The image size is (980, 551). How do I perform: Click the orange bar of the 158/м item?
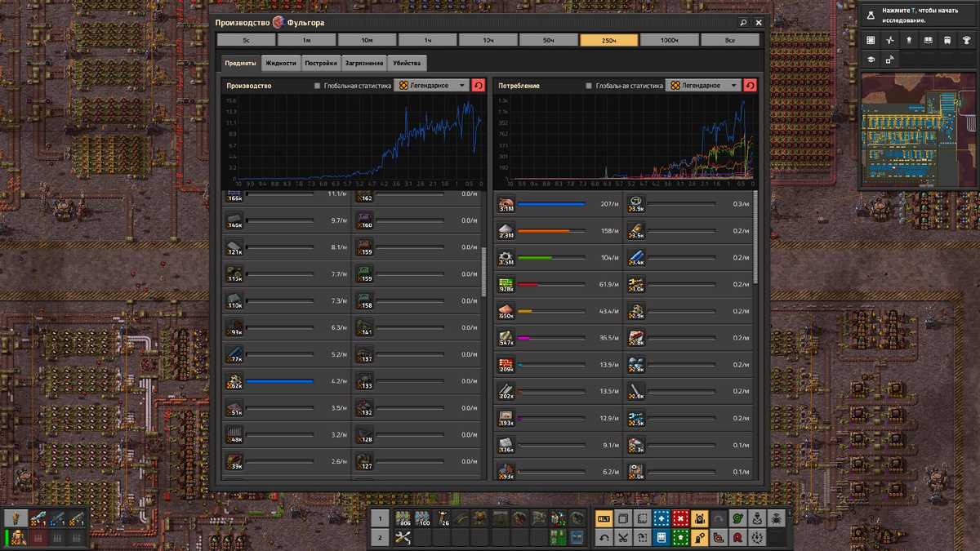[544, 231]
